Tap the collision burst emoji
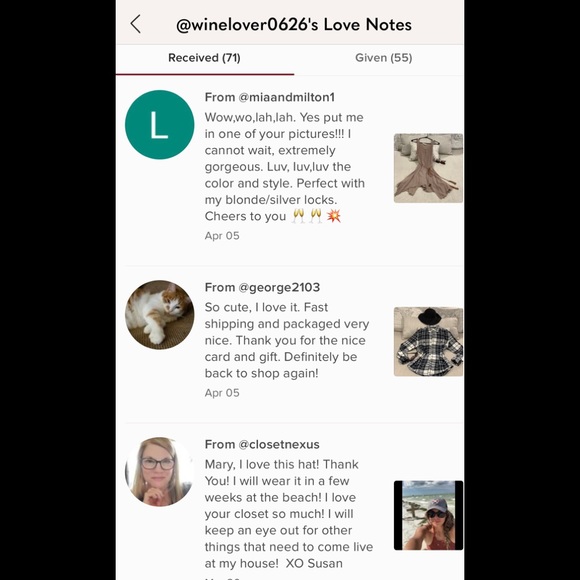Screen dimensions: 580x580 (334, 216)
